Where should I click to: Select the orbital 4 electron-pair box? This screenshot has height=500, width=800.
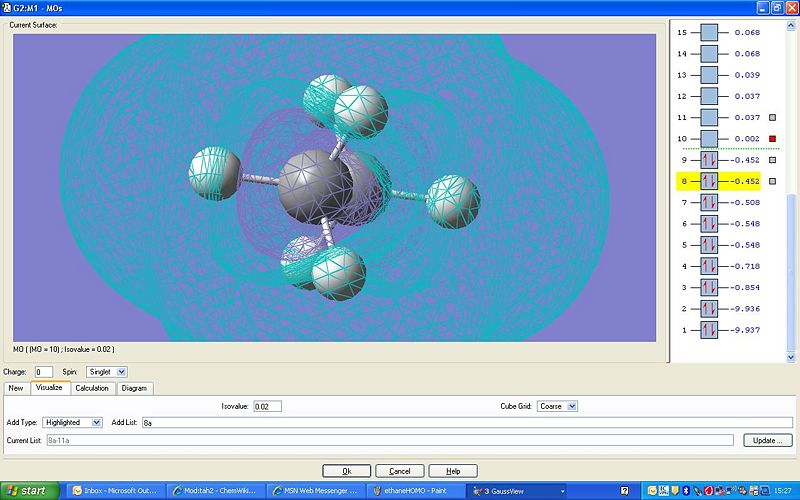pyautogui.click(x=709, y=266)
